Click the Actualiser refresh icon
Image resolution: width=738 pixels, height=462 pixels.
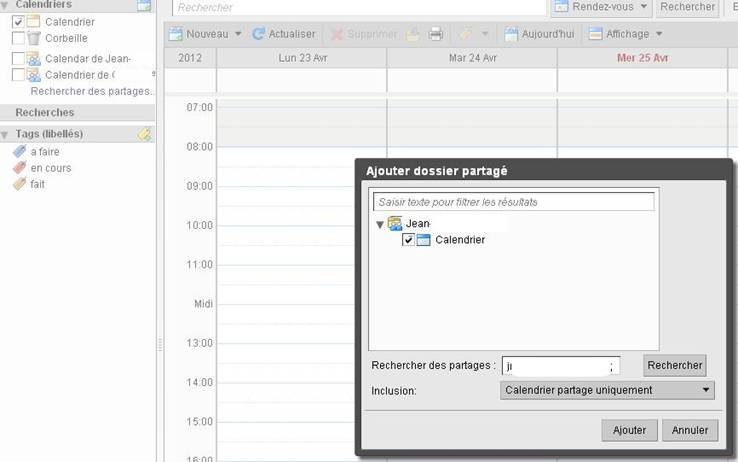pyautogui.click(x=259, y=34)
